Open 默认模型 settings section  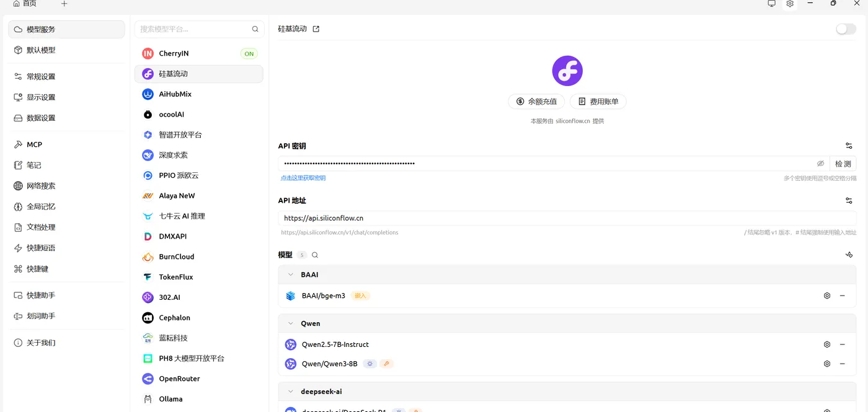click(x=66, y=50)
